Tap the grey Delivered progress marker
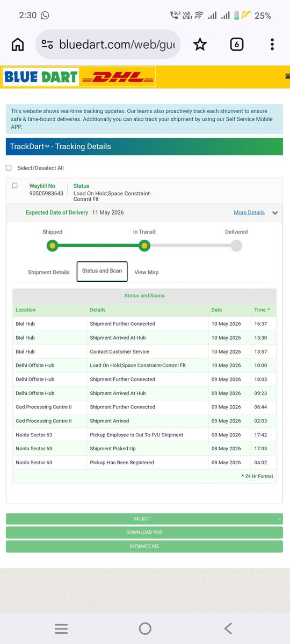The image size is (290, 644). click(236, 246)
